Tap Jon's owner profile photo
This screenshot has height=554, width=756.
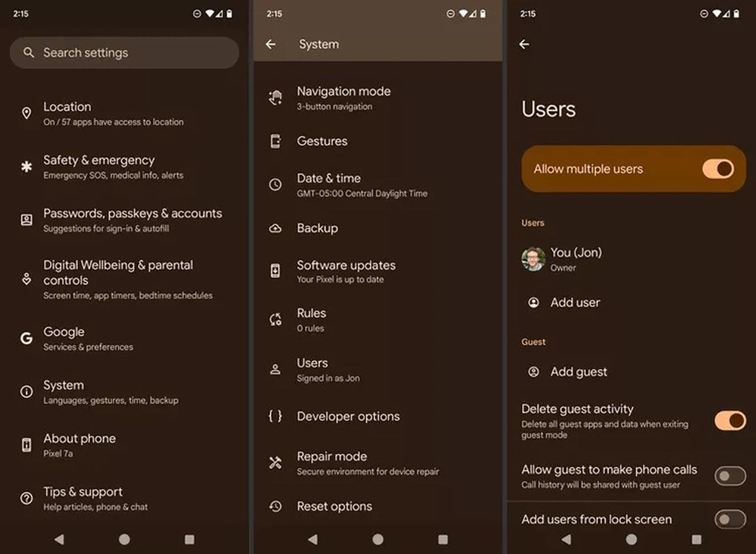tap(533, 259)
